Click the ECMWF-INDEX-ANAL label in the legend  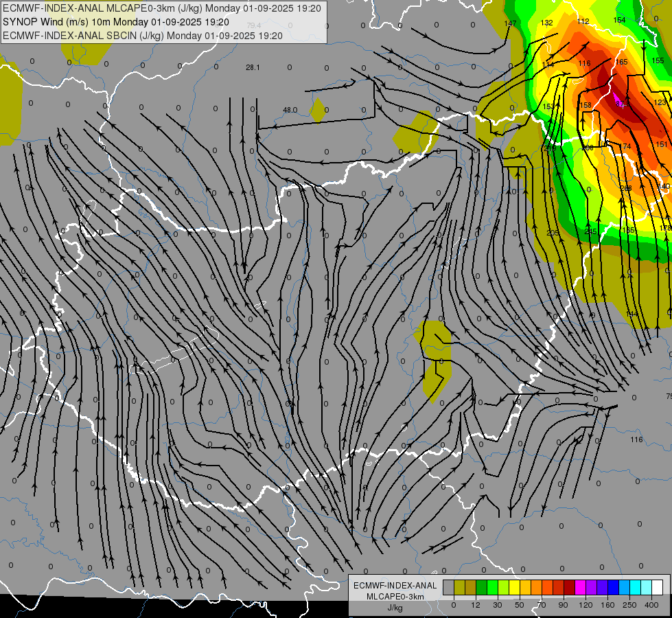point(395,586)
